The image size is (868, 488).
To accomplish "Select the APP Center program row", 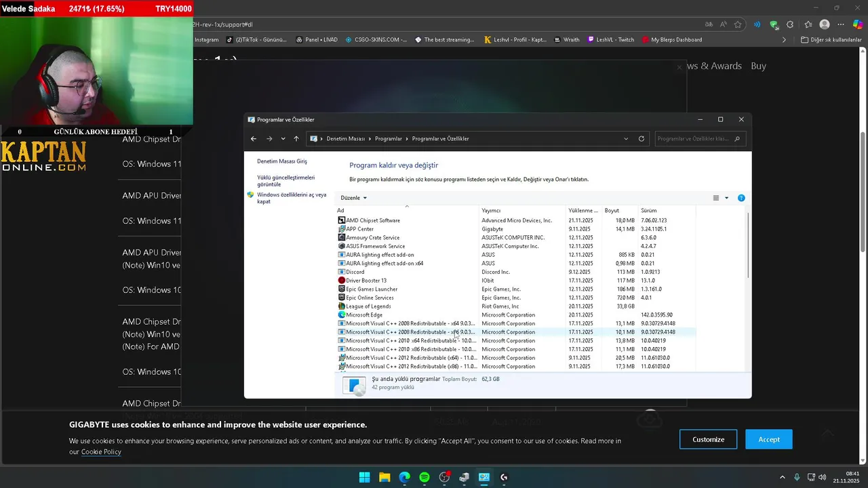I will 516,229.
